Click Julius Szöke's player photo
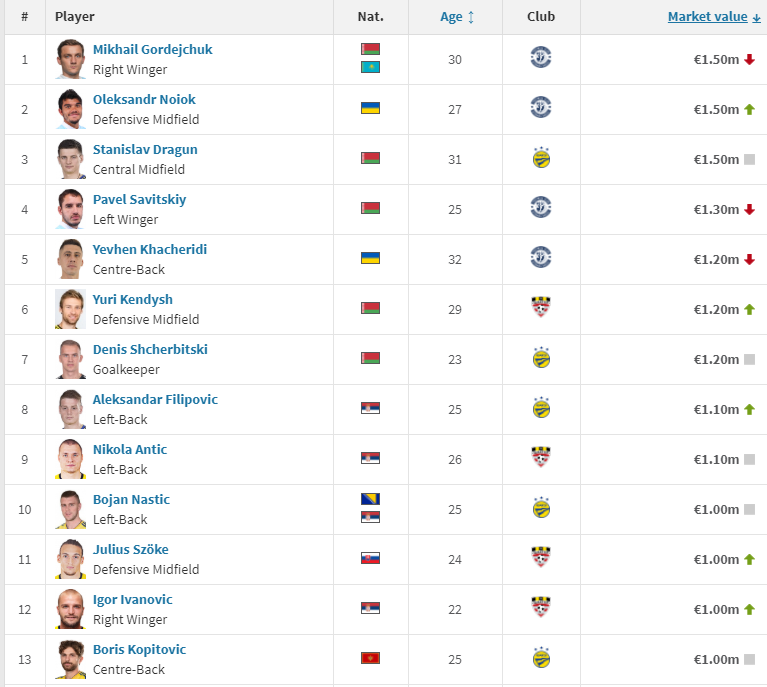Viewport: 767px width, 687px height. pyautogui.click(x=70, y=559)
